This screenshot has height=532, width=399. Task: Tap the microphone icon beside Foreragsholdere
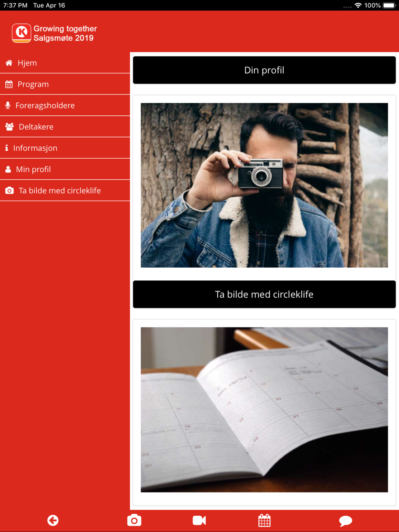(x=8, y=105)
